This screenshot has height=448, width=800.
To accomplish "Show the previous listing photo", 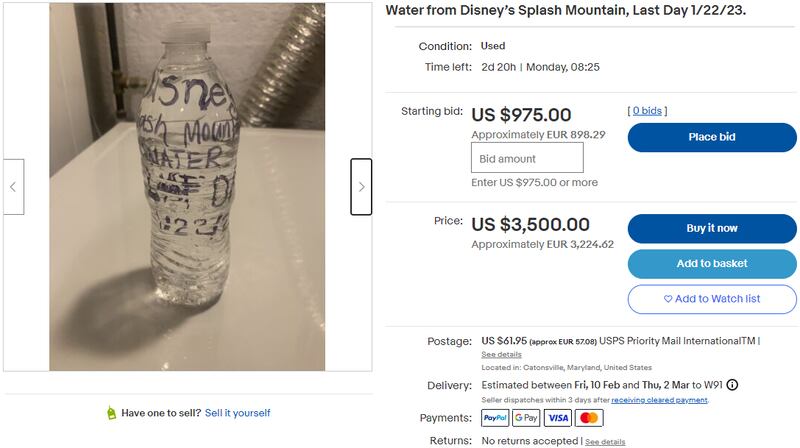I will point(13,187).
